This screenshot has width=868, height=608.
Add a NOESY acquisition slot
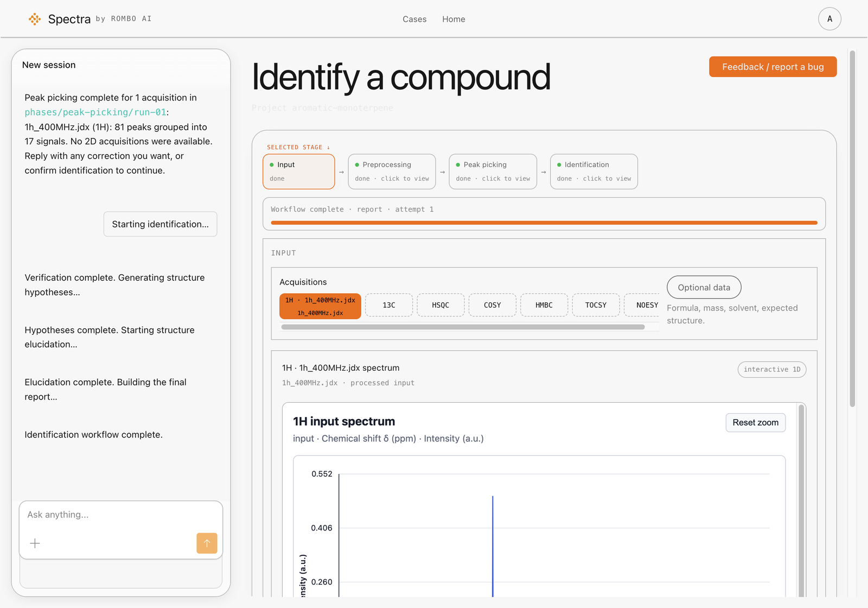tap(642, 305)
